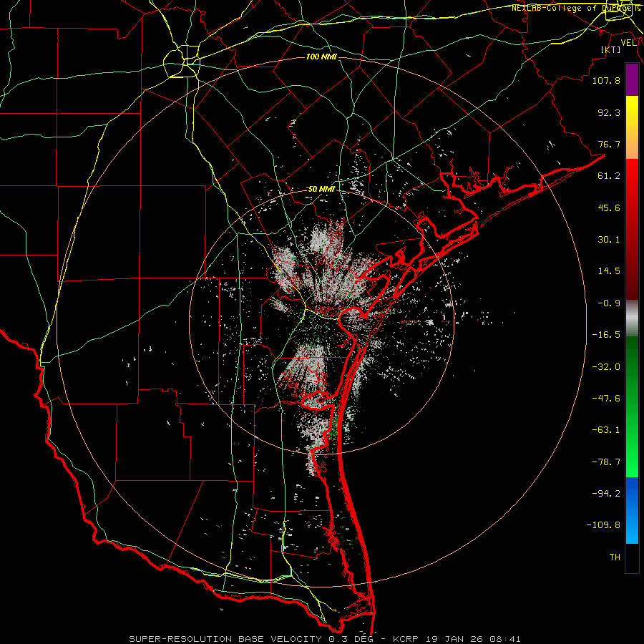This screenshot has height=644, width=644.
Task: Click the -47.6 velocity scale value
Action: (x=606, y=399)
